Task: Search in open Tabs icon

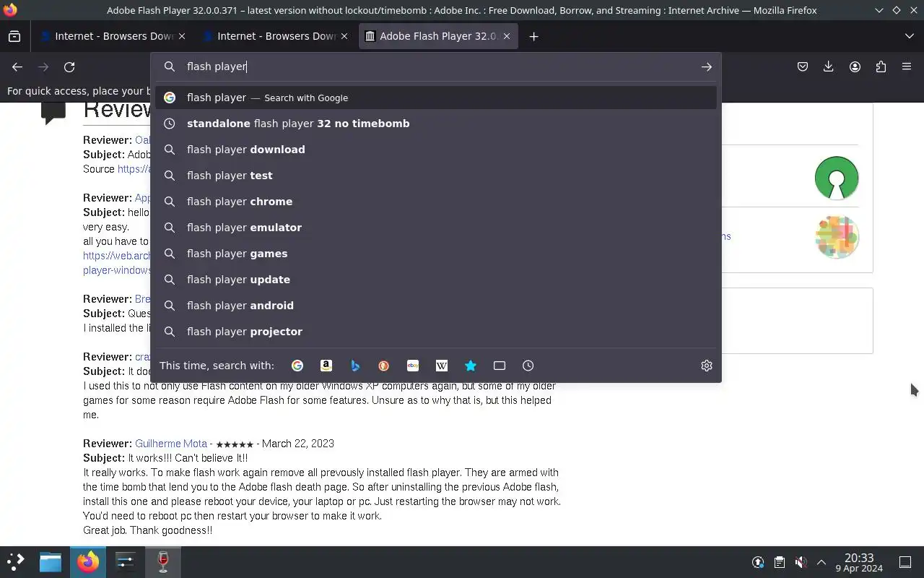Action: point(500,366)
